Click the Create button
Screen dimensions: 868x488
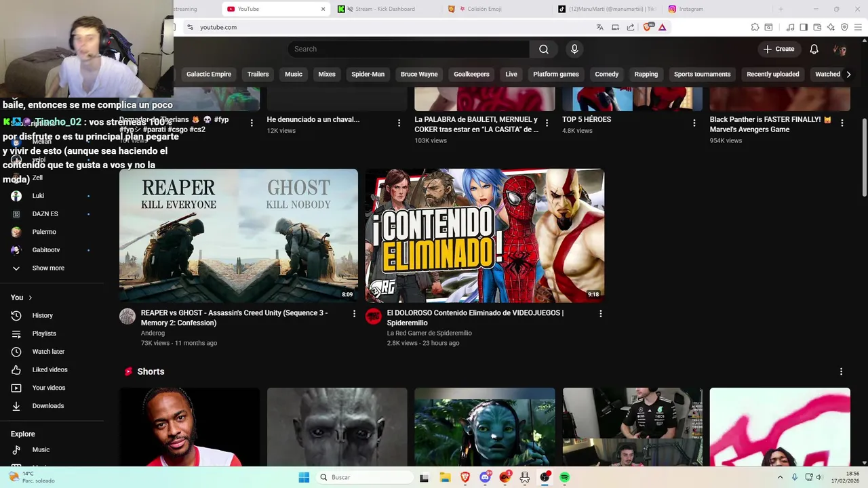pyautogui.click(x=778, y=49)
